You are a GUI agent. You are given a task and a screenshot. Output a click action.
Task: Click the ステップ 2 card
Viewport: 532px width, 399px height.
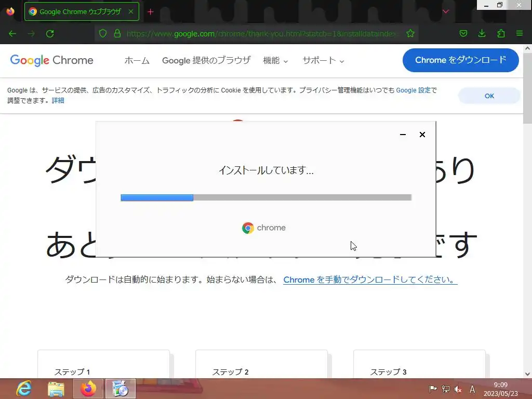[x=262, y=364]
